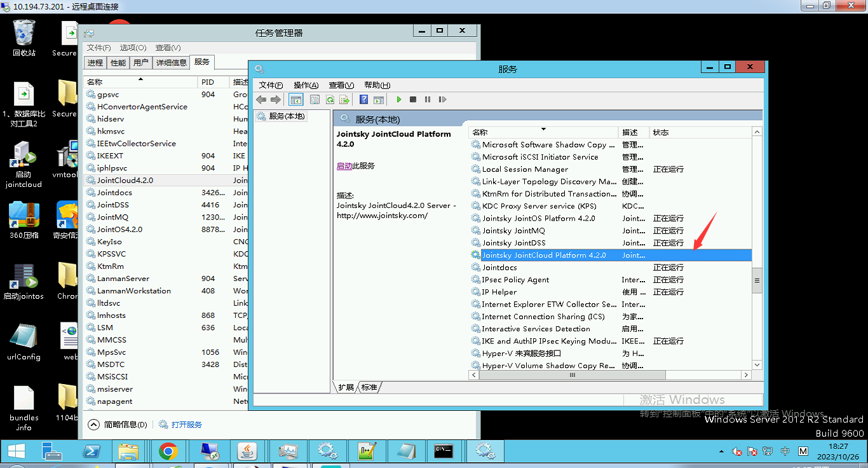Toggle the action pane toolbar icon

click(x=379, y=100)
